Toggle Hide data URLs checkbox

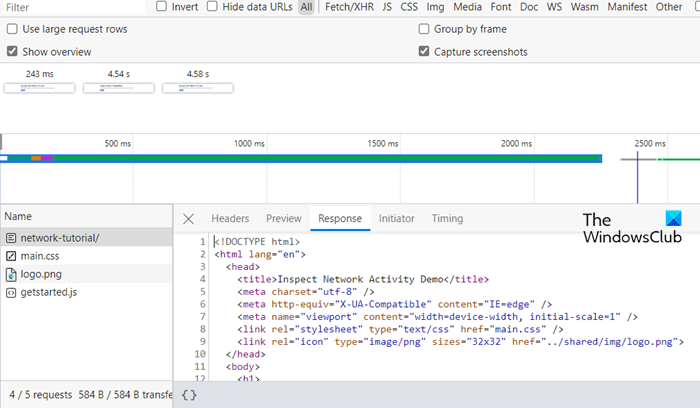[x=211, y=7]
